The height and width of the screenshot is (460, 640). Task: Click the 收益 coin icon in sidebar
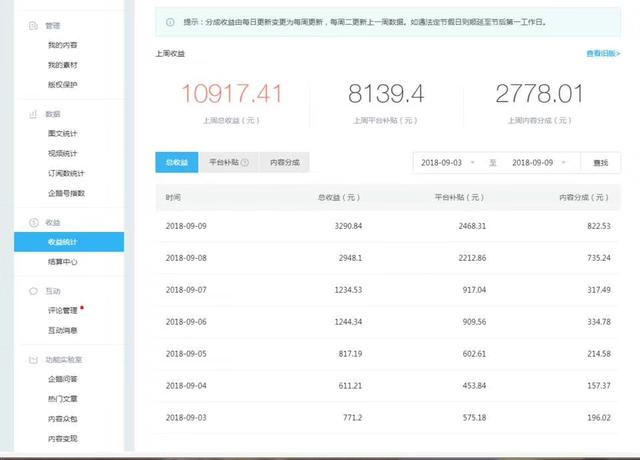[x=33, y=222]
